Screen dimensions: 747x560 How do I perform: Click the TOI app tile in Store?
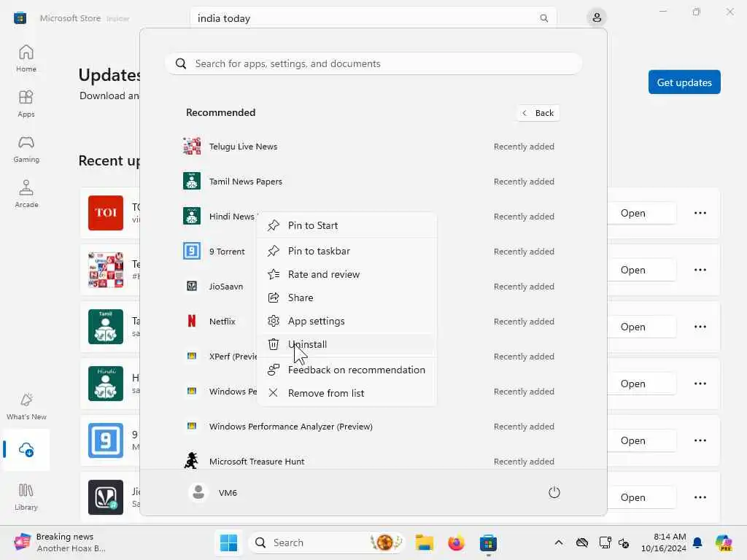click(x=106, y=213)
